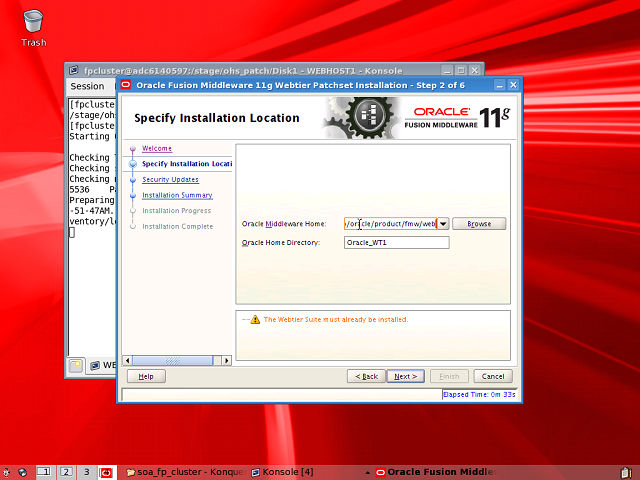Click the Installation Complete step label
Screen dimensions: 640x480
178,226
